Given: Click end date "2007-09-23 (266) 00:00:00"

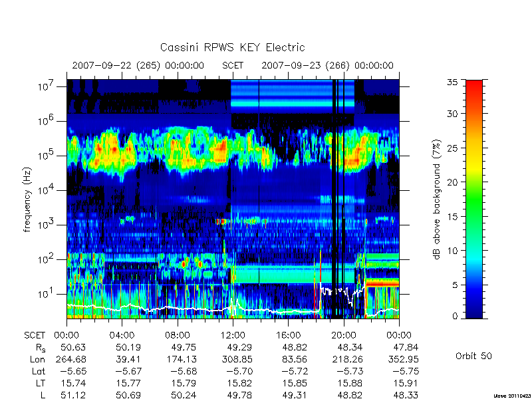Looking at the screenshot, I should coord(327,65).
